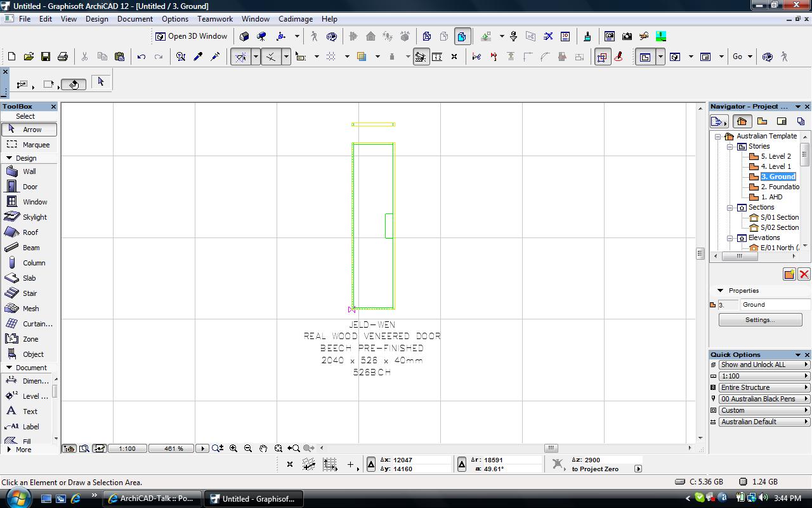Click the volume icon in system tray
812x508 pixels.
tap(763, 498)
